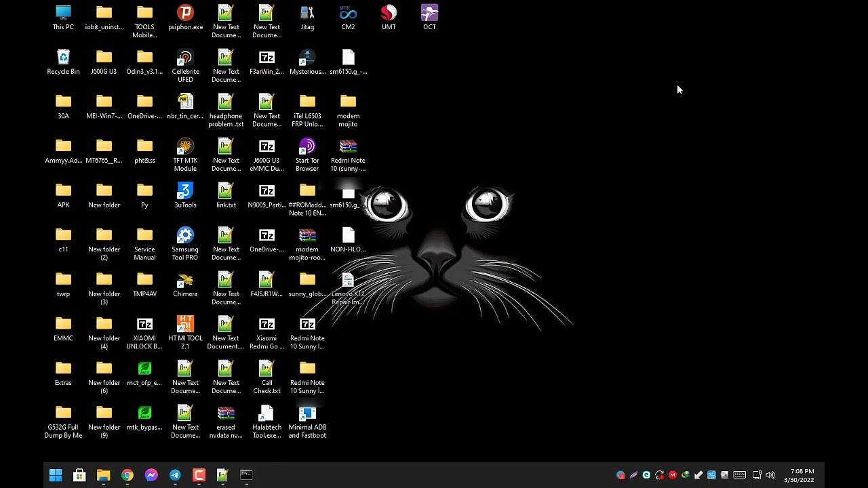Select the link.txt file
Viewport: 868px width, 488px height.
click(226, 196)
